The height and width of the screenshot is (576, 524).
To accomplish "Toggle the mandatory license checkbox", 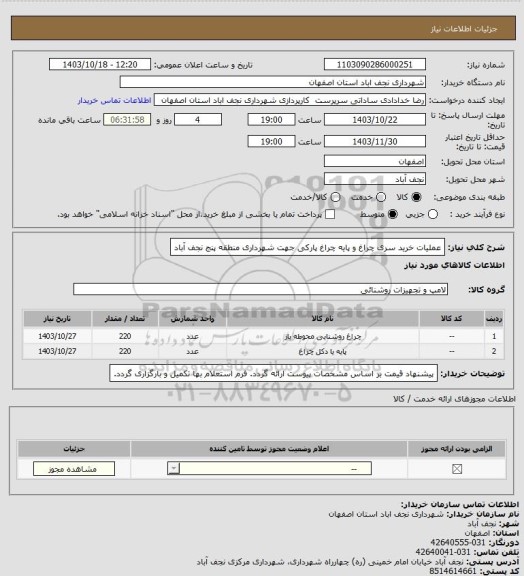I will (x=457, y=469).
